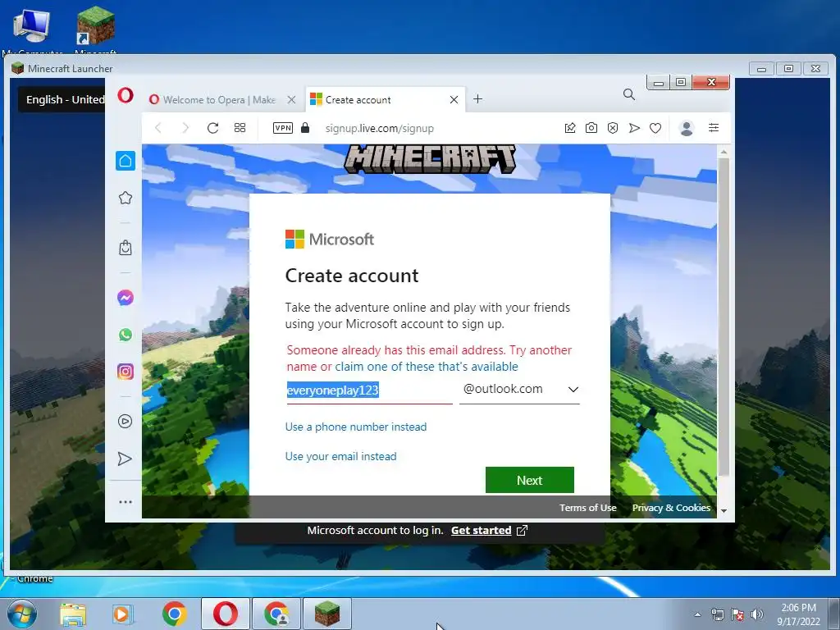Viewport: 840px width, 630px height.
Task: Open the Privacy & Cookies link
Action: tap(671, 508)
